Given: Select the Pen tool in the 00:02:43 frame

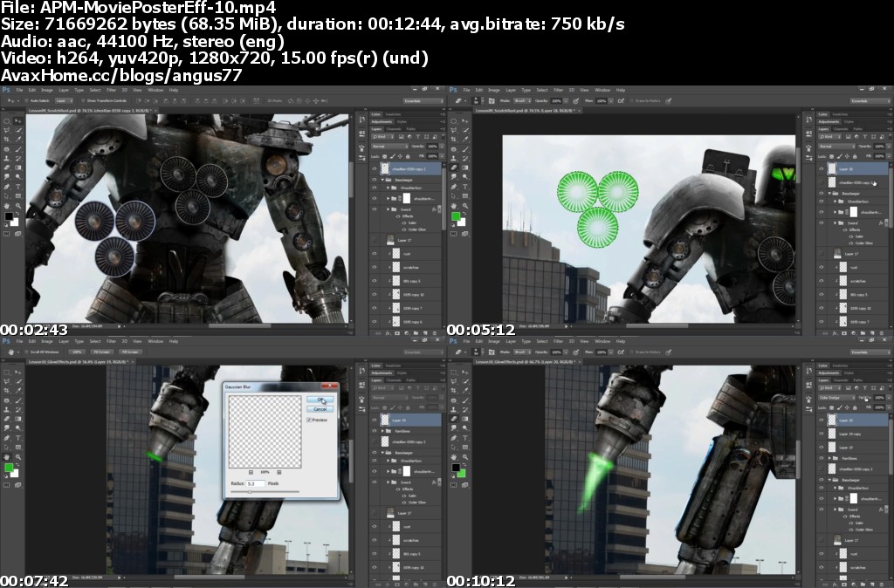Looking at the screenshot, I should pos(6,187).
